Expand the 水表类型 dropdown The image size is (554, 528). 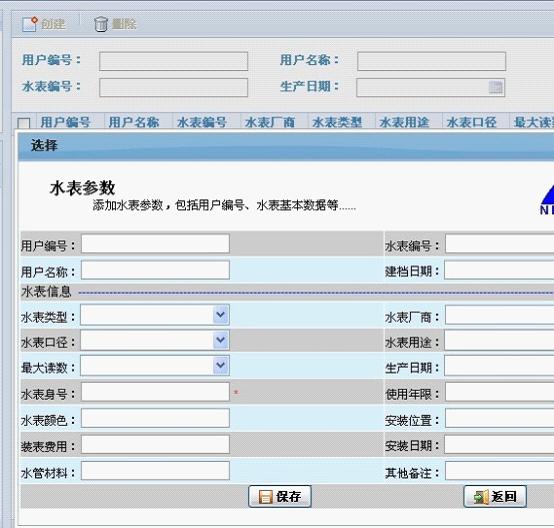click(x=221, y=314)
